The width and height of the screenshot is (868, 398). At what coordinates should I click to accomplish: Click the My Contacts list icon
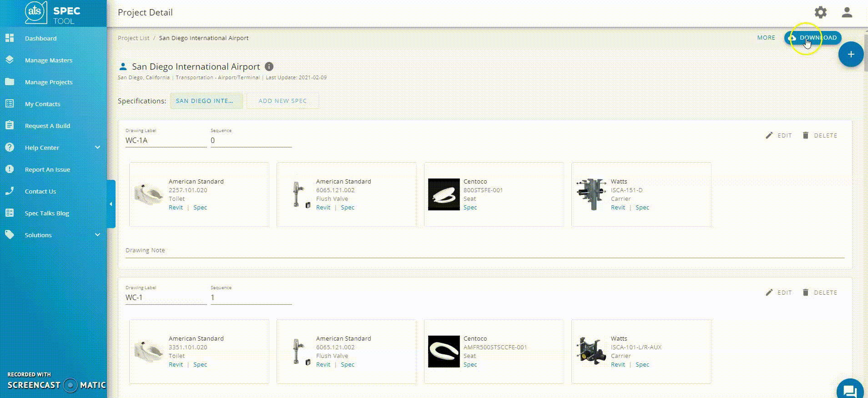point(10,104)
